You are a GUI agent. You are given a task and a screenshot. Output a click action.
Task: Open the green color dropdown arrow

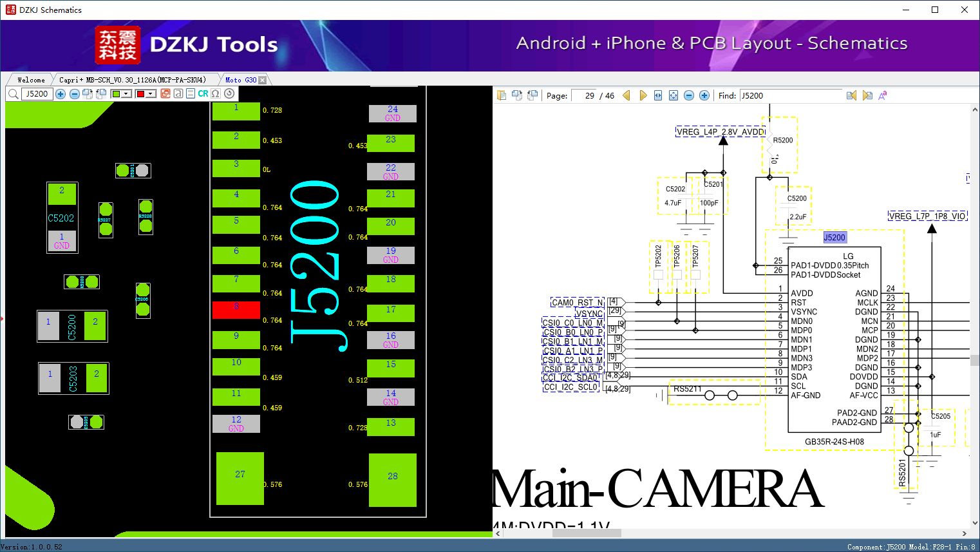coord(127,94)
